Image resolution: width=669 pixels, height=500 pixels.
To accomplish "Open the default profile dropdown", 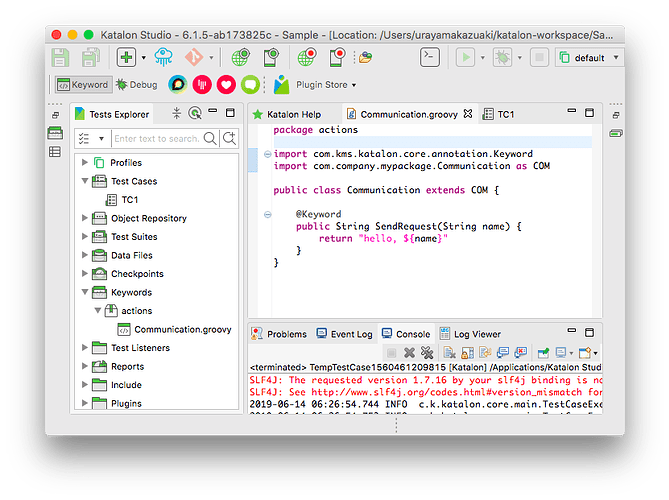I will pyautogui.click(x=589, y=58).
